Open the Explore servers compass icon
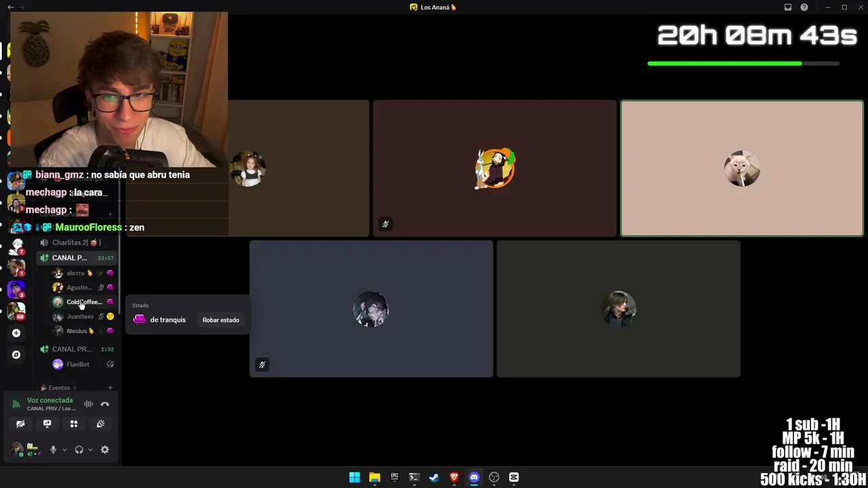868x488 pixels. pyautogui.click(x=16, y=354)
